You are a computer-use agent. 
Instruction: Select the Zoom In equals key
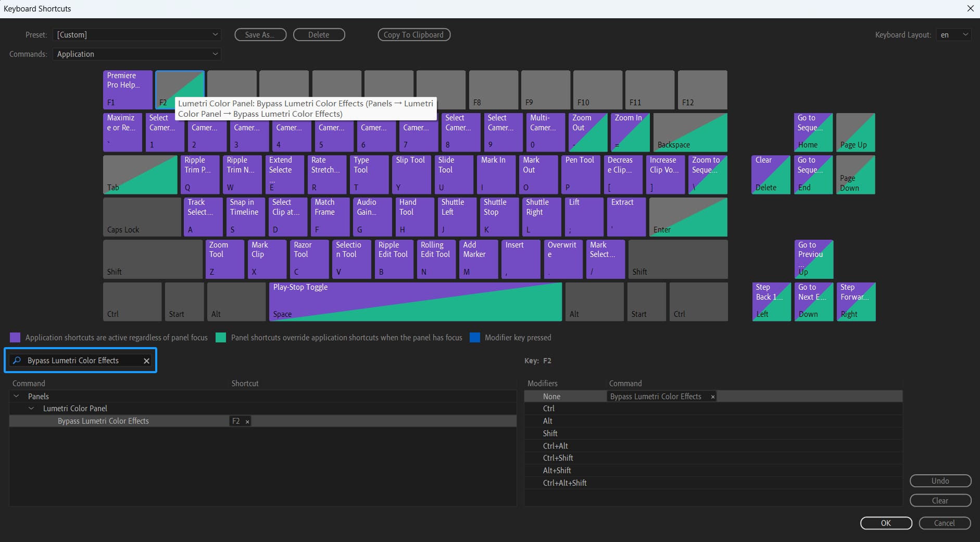point(630,132)
